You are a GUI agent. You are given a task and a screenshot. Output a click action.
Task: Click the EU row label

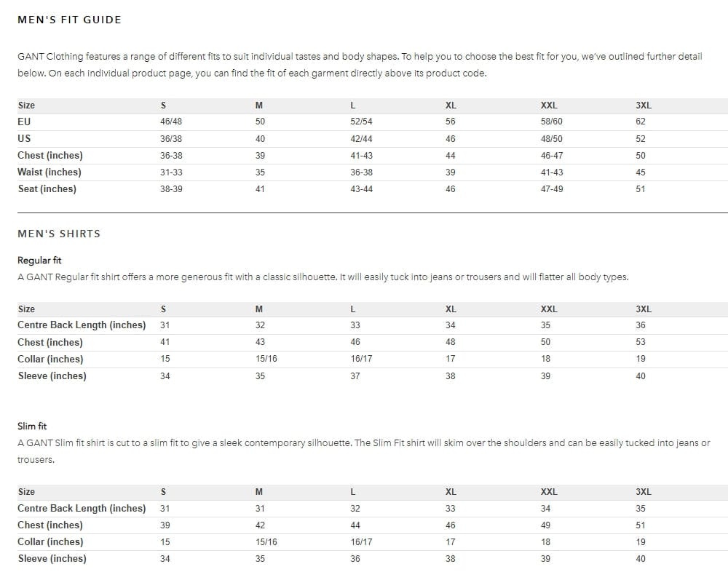pos(24,122)
